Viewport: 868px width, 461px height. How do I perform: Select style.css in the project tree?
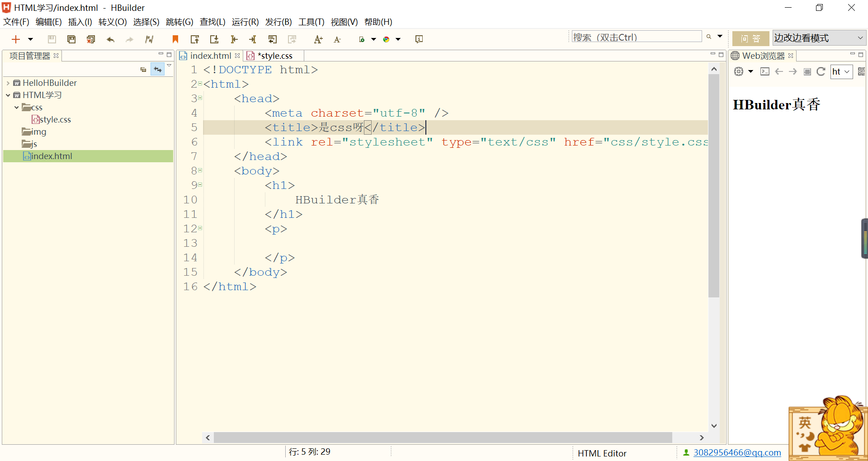coord(51,119)
